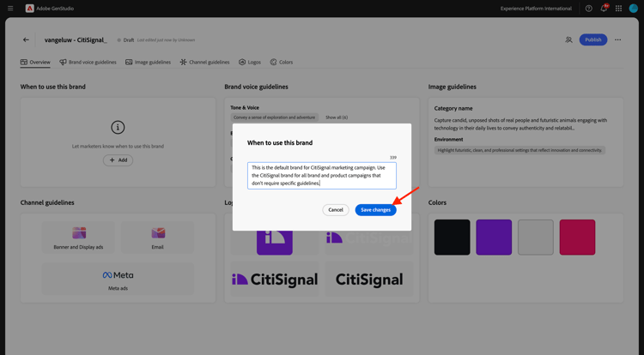Click the Experience Platform International org switcher
The width and height of the screenshot is (644, 355).
pos(536,9)
